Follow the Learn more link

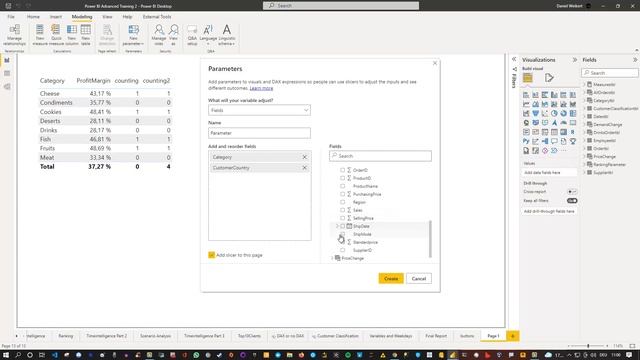261,88
